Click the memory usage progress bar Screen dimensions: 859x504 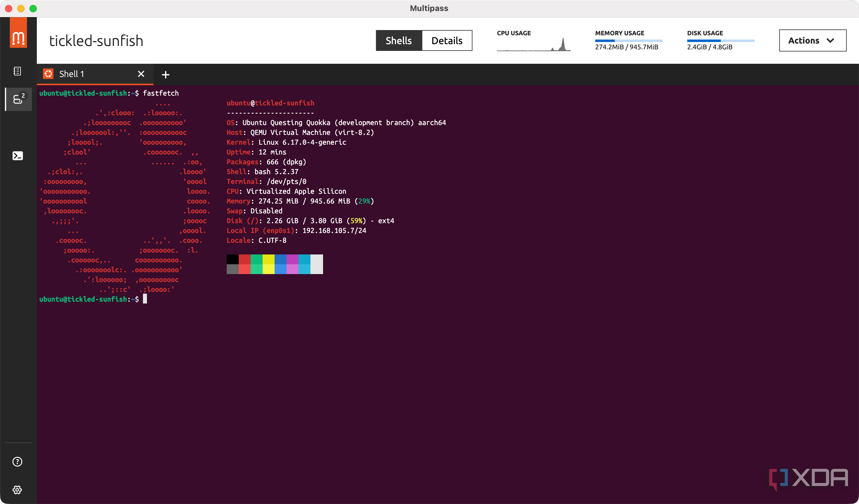click(629, 40)
